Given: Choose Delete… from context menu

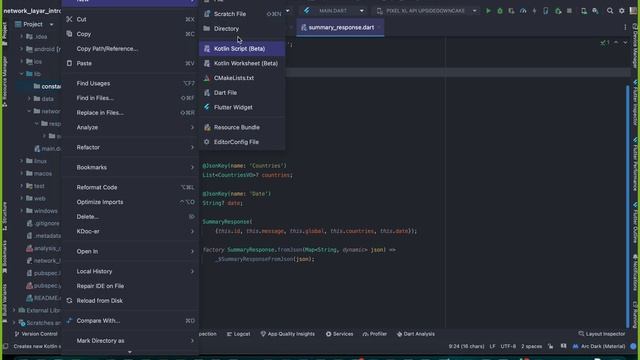Looking at the screenshot, I should [130, 217].
